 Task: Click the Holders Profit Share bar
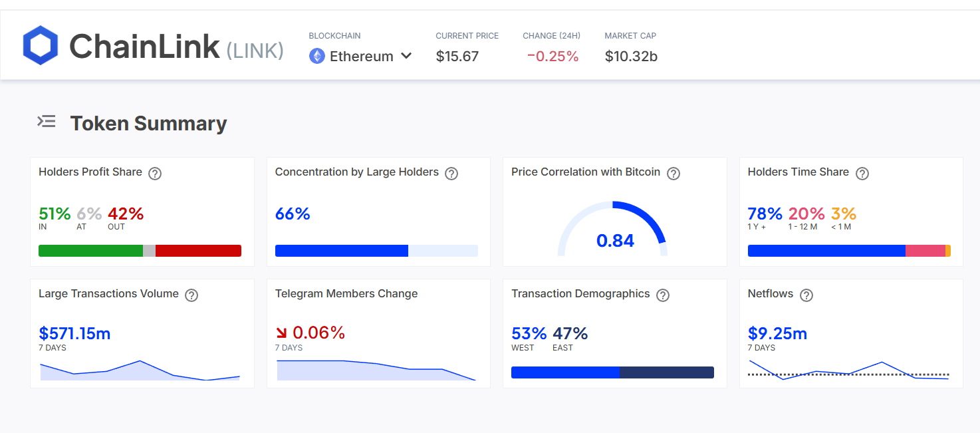[140, 251]
